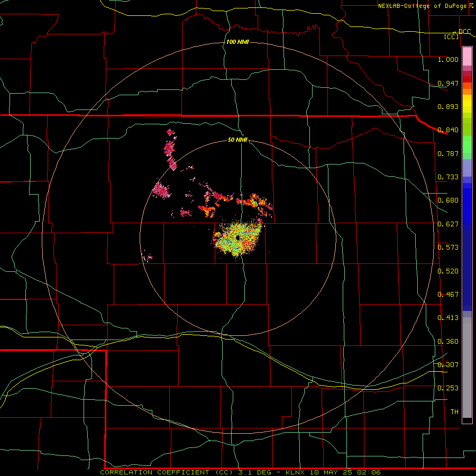The width and height of the screenshot is (476, 476).
Task: Select the 0.360 scale value
Action: (448, 342)
